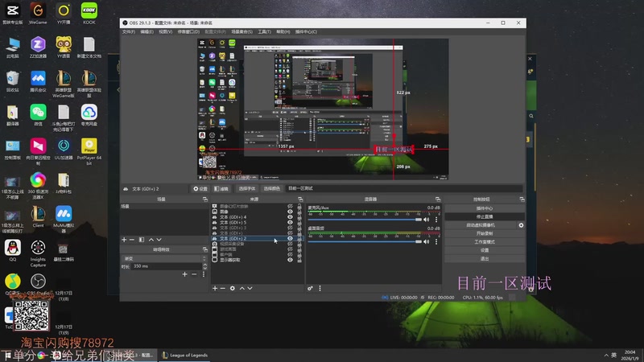Pop out the Audio Mixer panel dock icon
The height and width of the screenshot is (362, 644).
[x=438, y=199]
